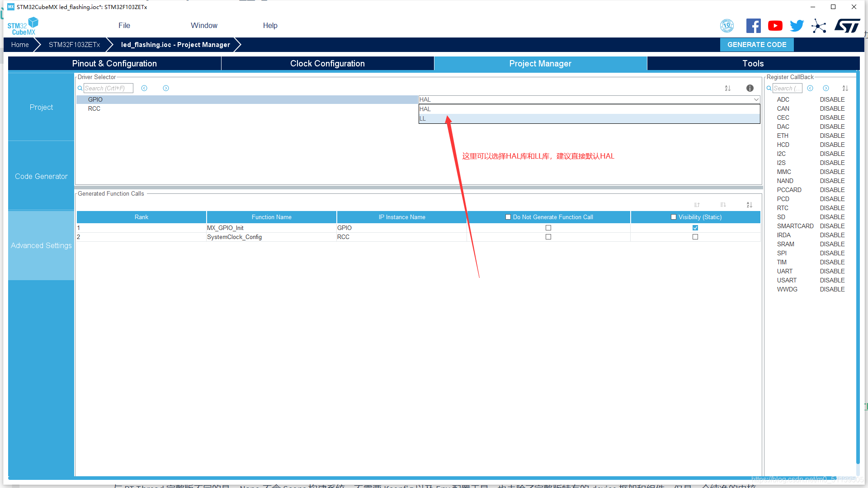868x488 pixels.
Task: Sort the Register CallBack list alphabetically
Action: 845,88
